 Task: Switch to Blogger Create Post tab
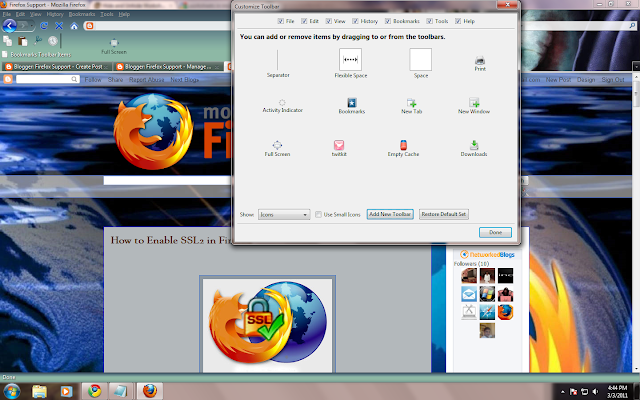(57, 67)
